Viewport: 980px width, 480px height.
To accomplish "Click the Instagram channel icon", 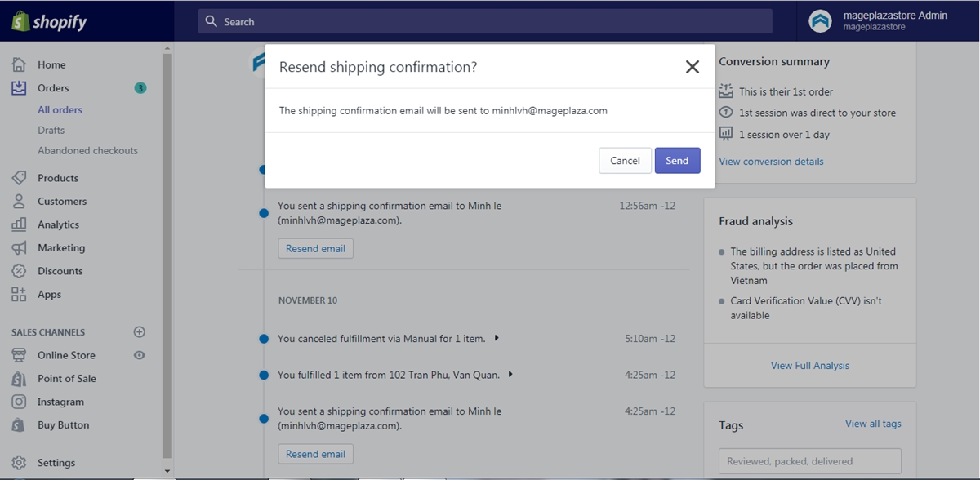I will coord(19,402).
